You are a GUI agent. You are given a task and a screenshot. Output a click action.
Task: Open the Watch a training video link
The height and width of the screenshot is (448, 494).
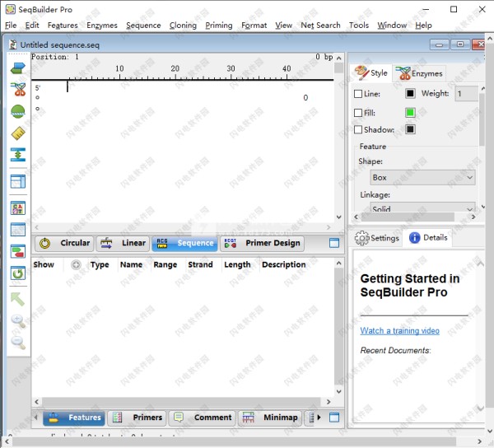[399, 331]
